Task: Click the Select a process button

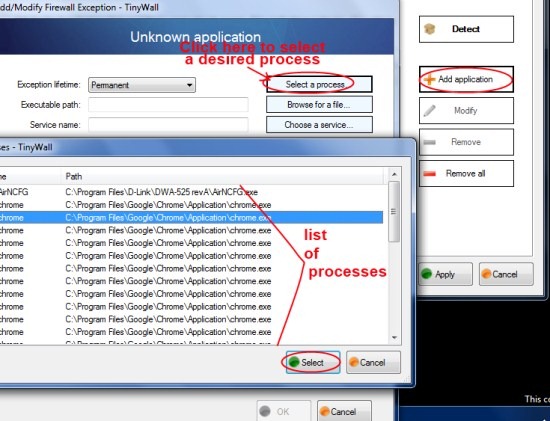Action: click(x=319, y=85)
